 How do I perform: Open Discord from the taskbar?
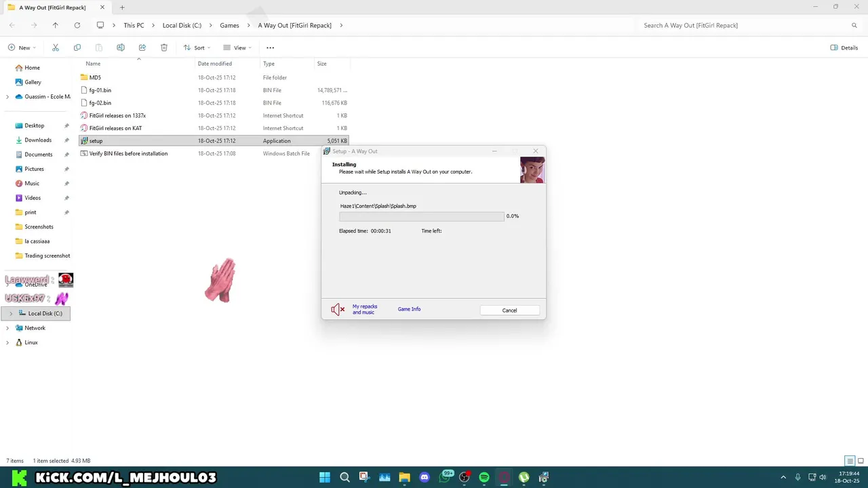[425, 477]
